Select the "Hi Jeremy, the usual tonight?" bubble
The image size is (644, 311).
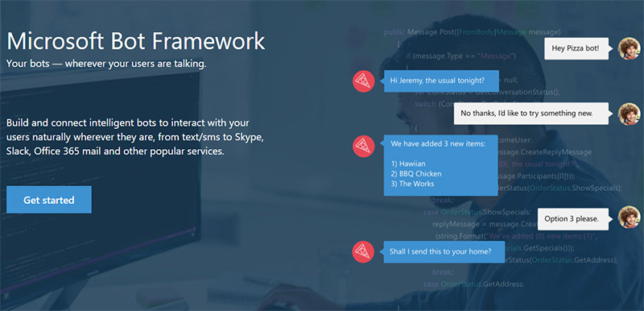point(441,81)
